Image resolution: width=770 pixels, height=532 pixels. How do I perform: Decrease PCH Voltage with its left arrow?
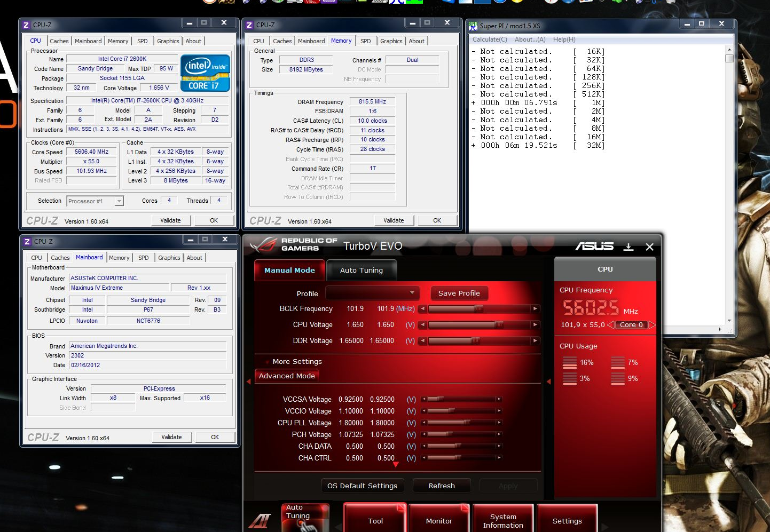point(423,434)
